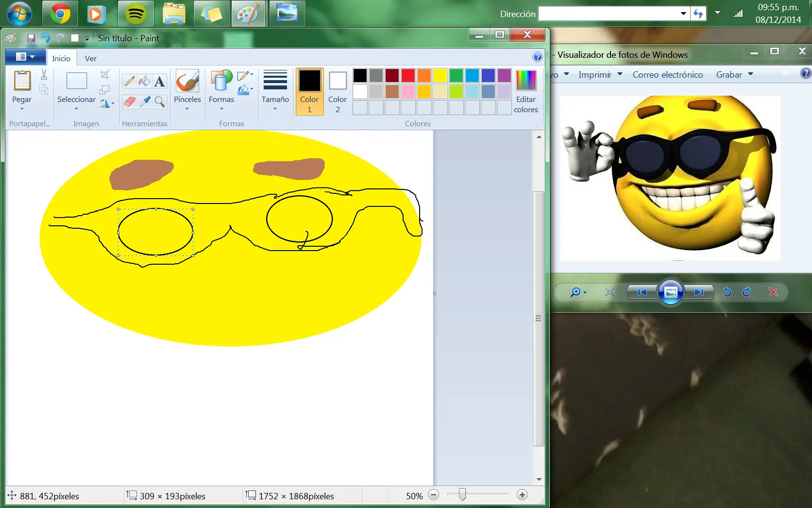Viewport: 812px width, 508px height.
Task: Click the Save icon in Paint title bar
Action: coord(31,38)
